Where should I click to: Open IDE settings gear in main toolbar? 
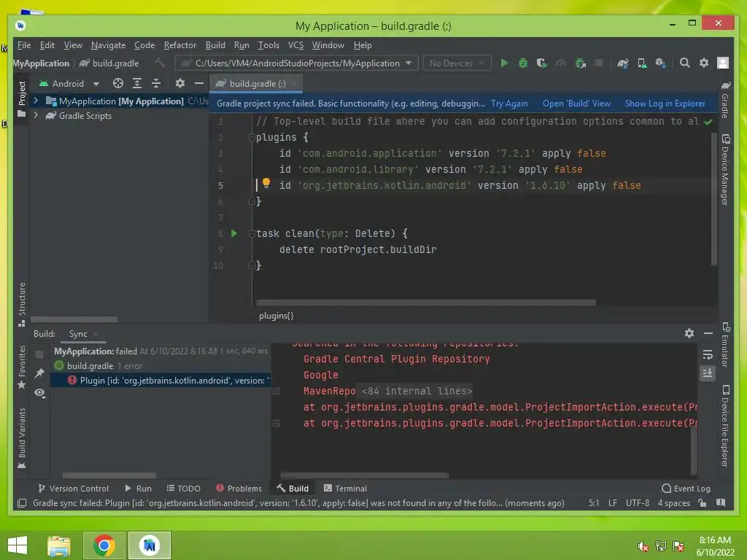point(704,63)
